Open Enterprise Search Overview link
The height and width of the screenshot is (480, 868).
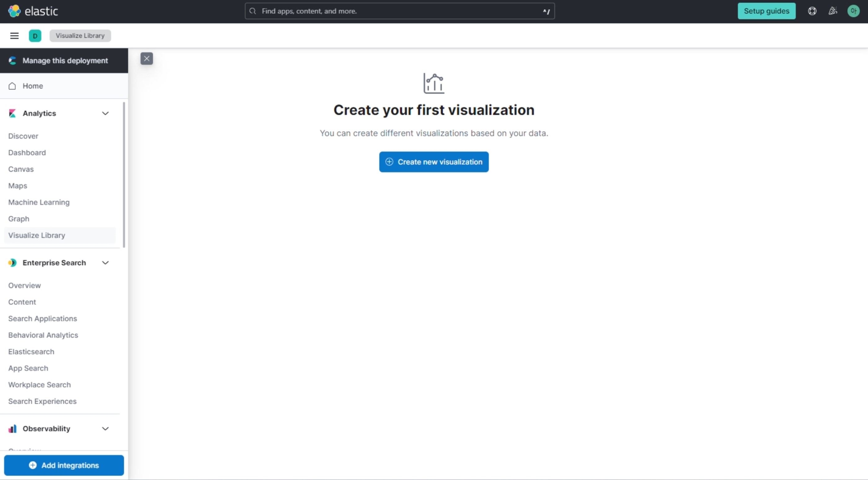tap(24, 286)
